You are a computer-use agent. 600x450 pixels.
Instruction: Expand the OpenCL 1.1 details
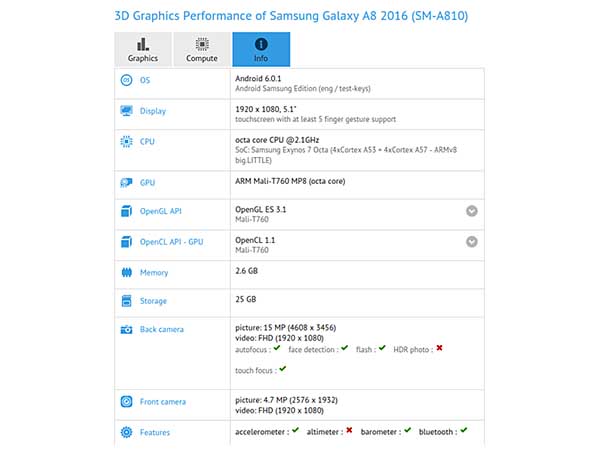point(471,241)
